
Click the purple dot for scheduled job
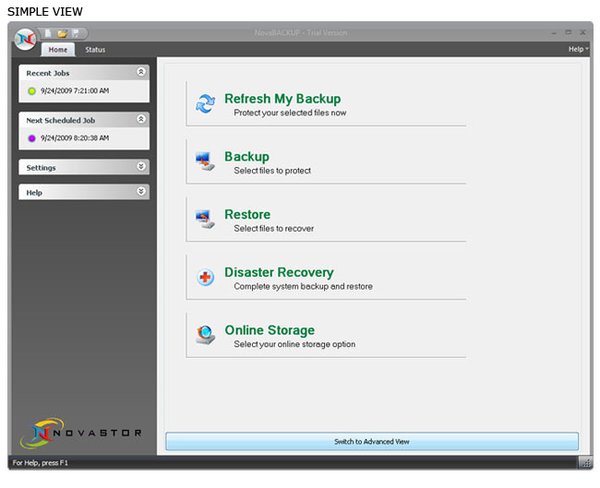[32, 138]
